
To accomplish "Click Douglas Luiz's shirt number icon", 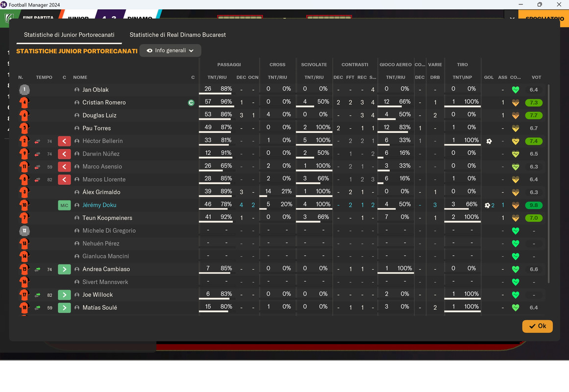I will [25, 116].
